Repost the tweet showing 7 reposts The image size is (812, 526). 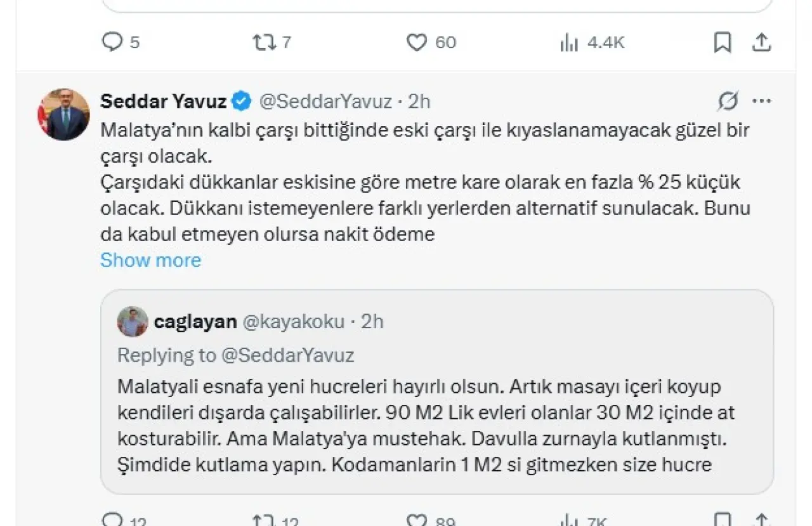point(272,43)
